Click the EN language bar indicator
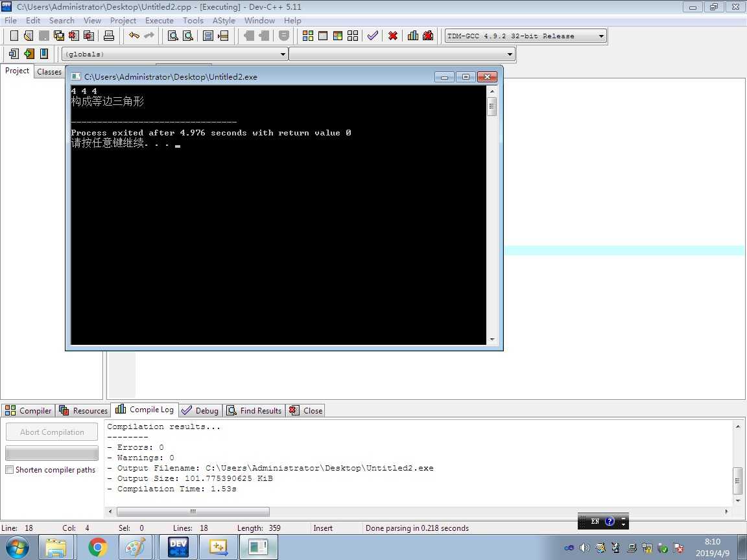Image resolution: width=747 pixels, height=560 pixels. pos(595,521)
